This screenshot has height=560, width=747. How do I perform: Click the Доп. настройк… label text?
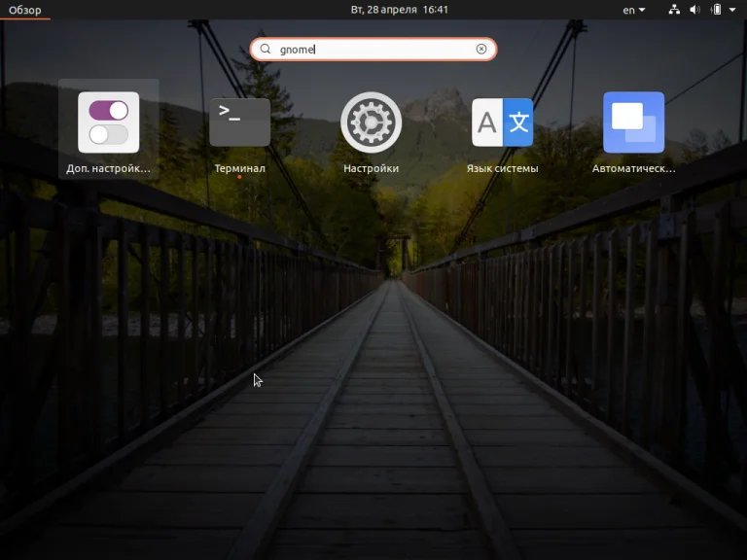(x=108, y=168)
